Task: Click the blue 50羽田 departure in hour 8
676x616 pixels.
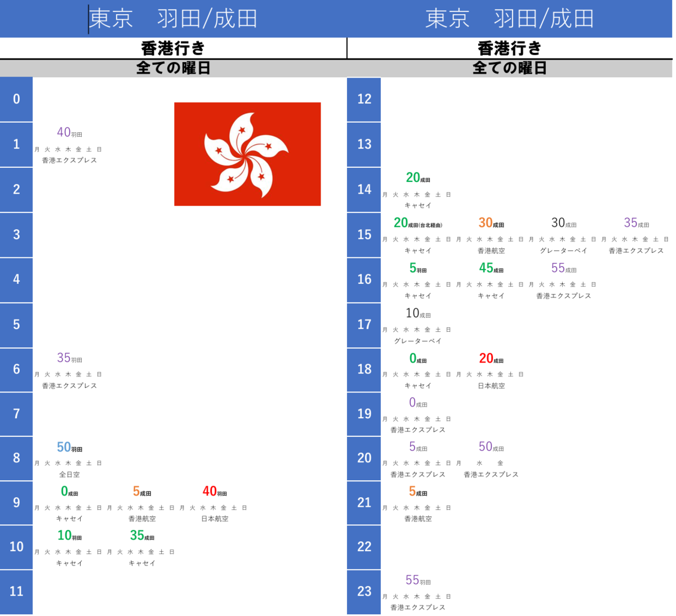Action: 69,447
